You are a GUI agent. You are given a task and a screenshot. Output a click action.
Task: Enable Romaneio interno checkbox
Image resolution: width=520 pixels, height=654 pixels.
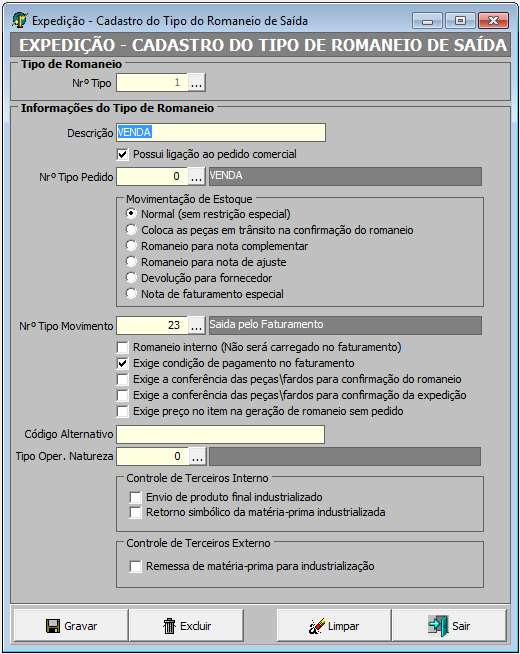pyautogui.click(x=122, y=347)
